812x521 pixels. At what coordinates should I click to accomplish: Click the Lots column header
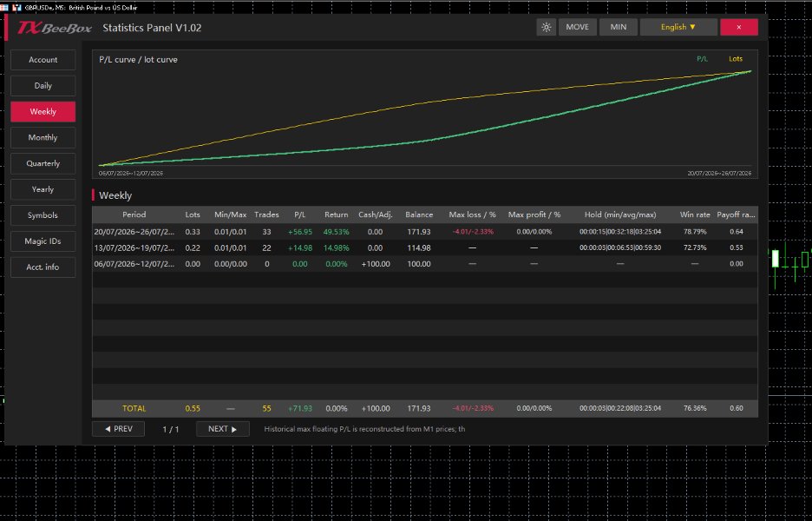[x=193, y=214]
